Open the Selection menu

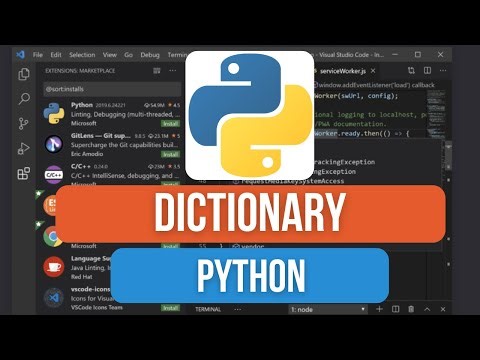click(82, 55)
